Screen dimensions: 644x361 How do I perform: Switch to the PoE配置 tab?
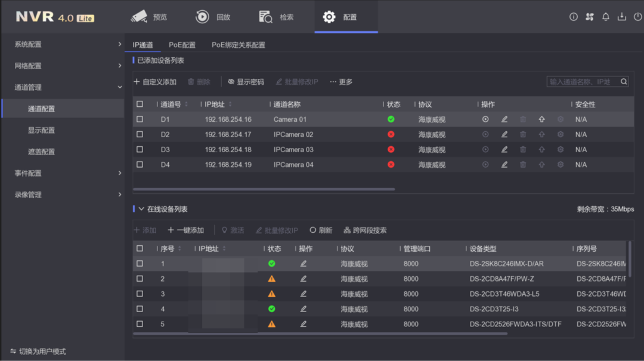[x=182, y=45]
